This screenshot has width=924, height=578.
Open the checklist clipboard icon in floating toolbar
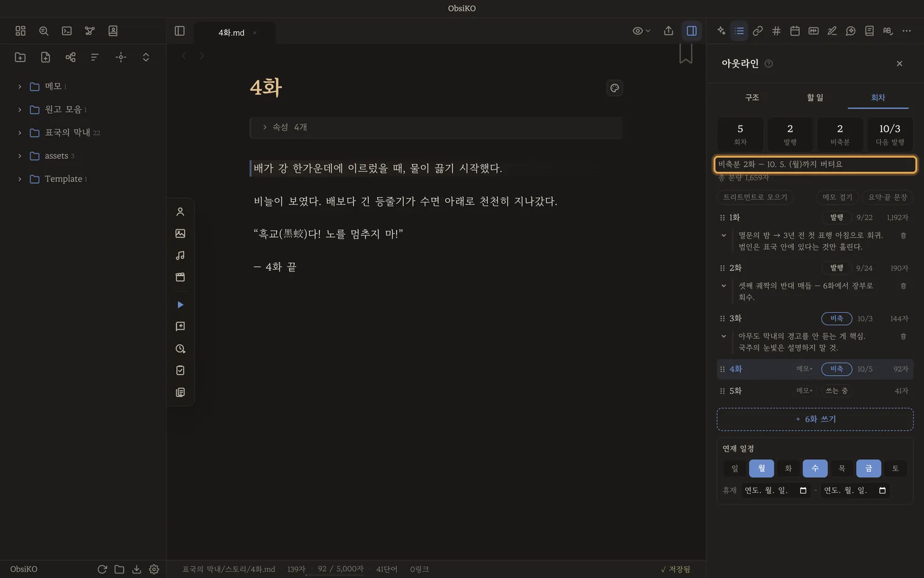180,370
